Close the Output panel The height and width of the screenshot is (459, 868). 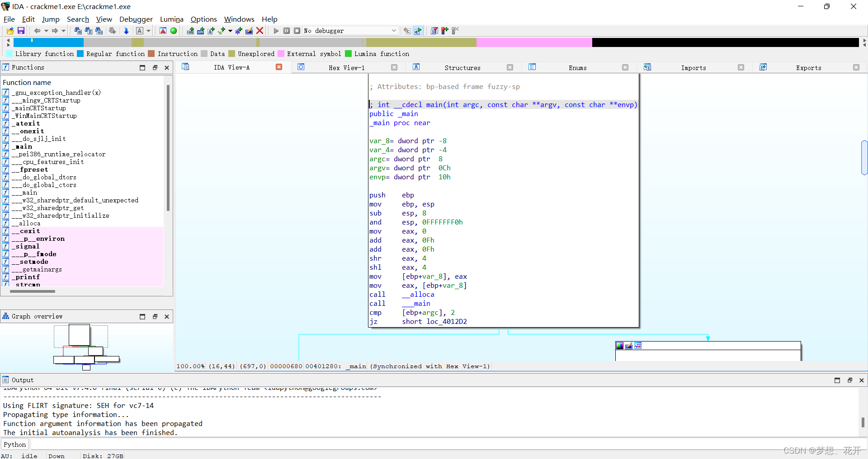click(x=862, y=380)
